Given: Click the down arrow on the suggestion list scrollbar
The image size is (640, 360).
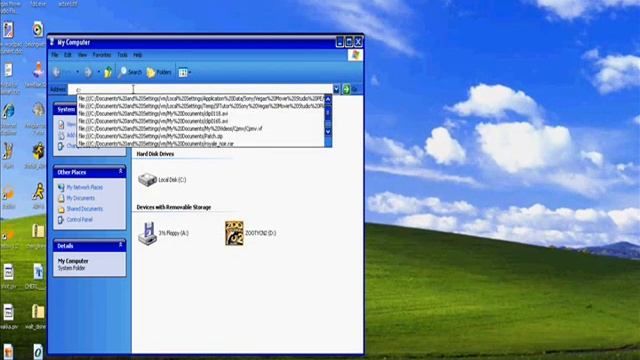Looking at the screenshot, I should 328,132.
